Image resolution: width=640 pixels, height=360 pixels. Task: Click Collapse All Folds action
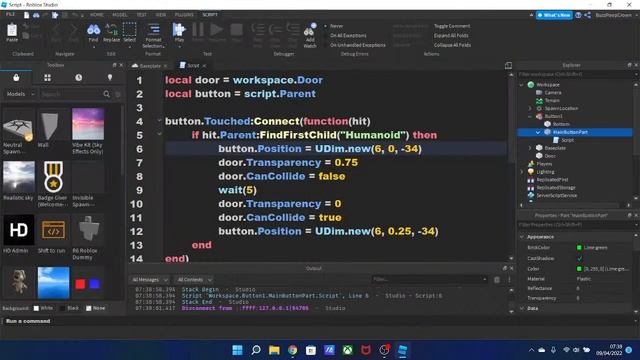[452, 45]
